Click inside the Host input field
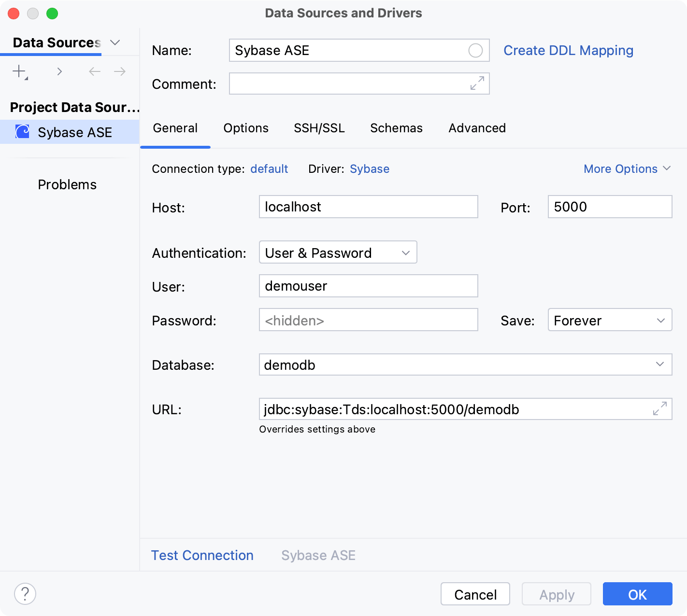Viewport: 687px width, 616px height. click(368, 207)
